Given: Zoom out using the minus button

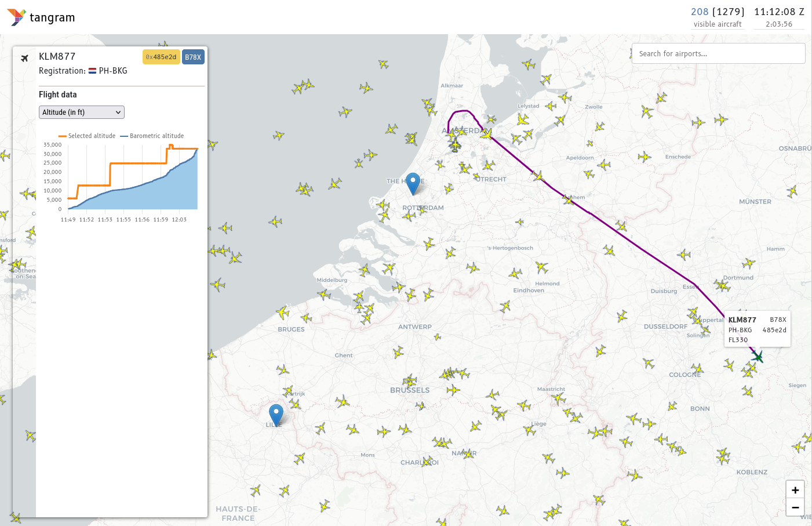Looking at the screenshot, I should 795,507.
